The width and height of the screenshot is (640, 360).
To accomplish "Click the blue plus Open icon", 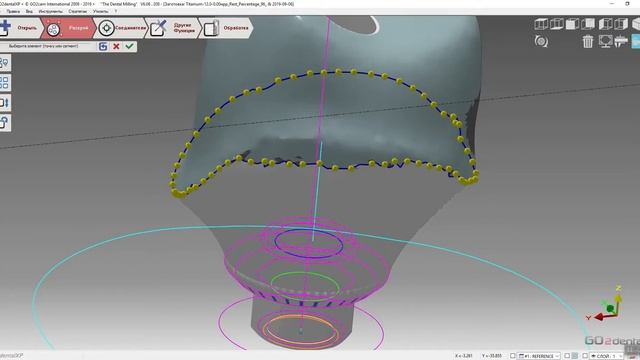I will coord(5,27).
